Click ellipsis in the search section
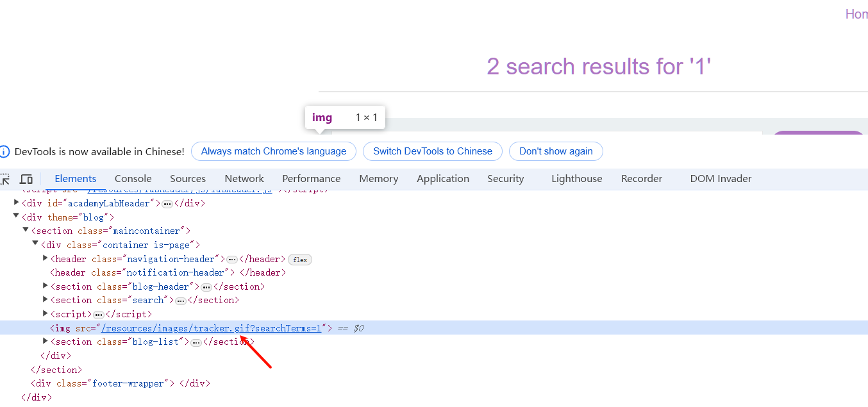 181,301
